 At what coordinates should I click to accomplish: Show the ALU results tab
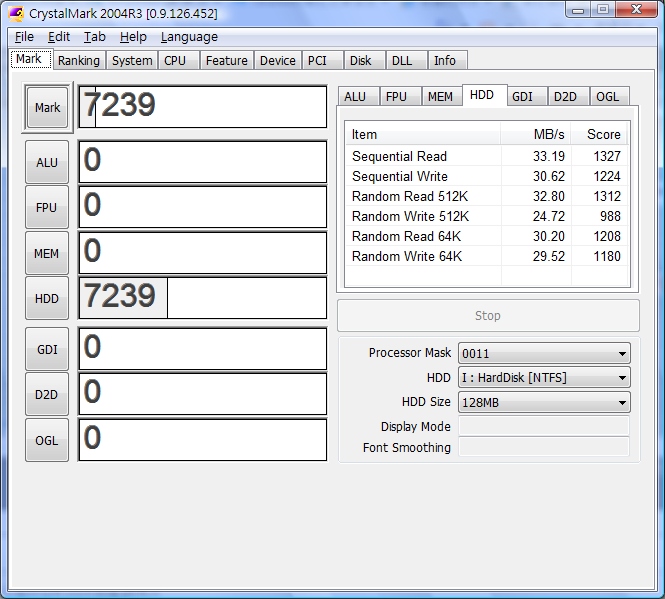[x=357, y=96]
